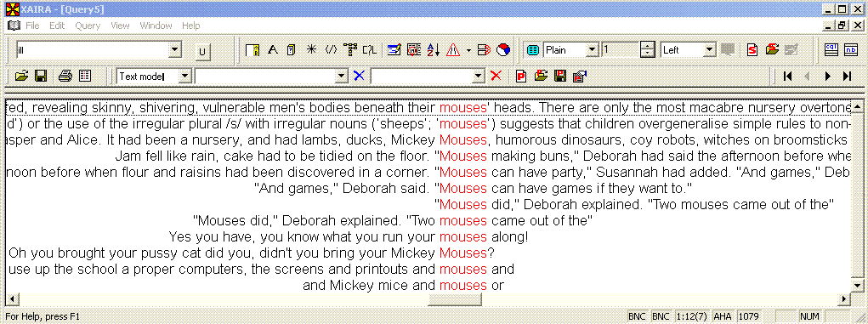
Task: Click the collocation arrows icon
Action: coord(484,50)
